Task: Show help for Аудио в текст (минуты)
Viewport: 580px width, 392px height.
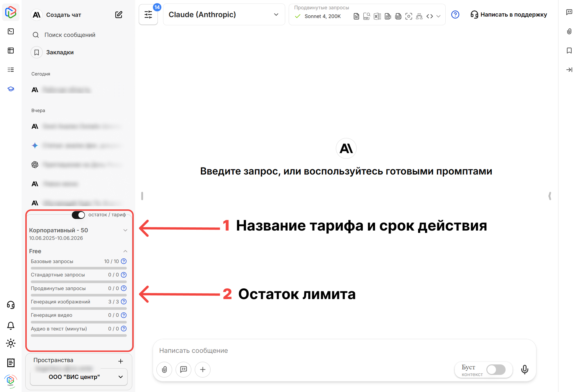Action: pos(124,328)
